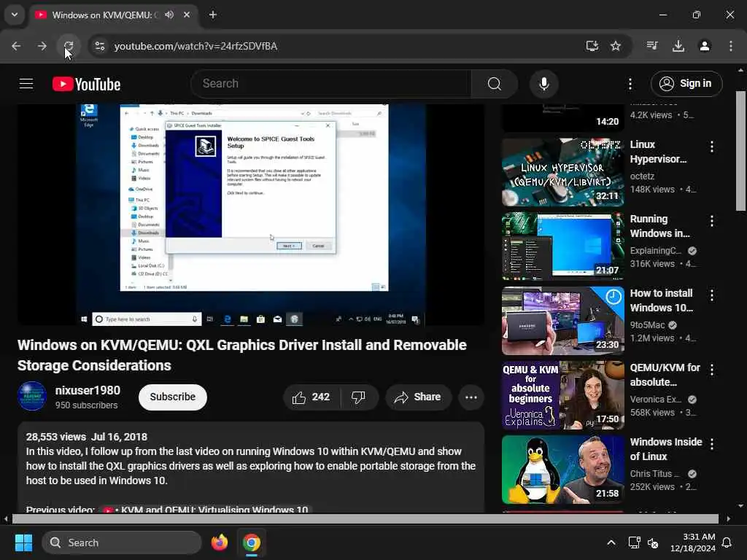Open YouTube settings three-dot menu

coord(630,84)
